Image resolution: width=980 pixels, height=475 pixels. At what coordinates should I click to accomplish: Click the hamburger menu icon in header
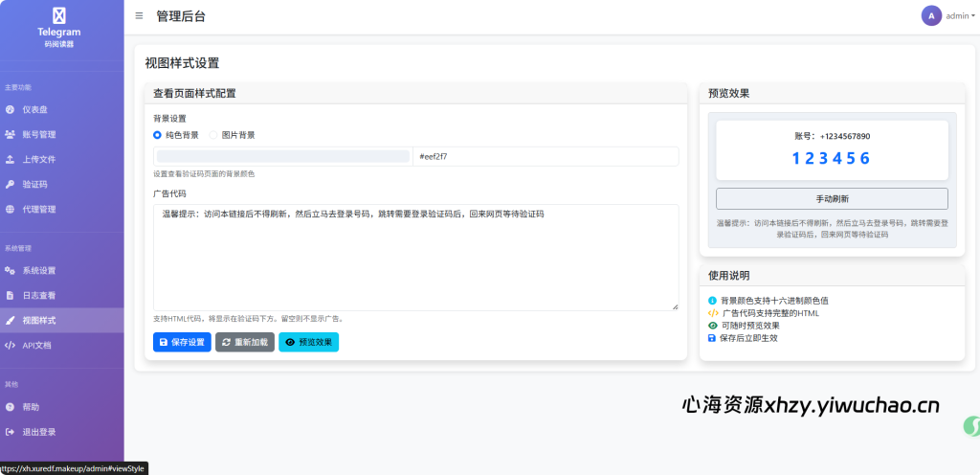[140, 16]
